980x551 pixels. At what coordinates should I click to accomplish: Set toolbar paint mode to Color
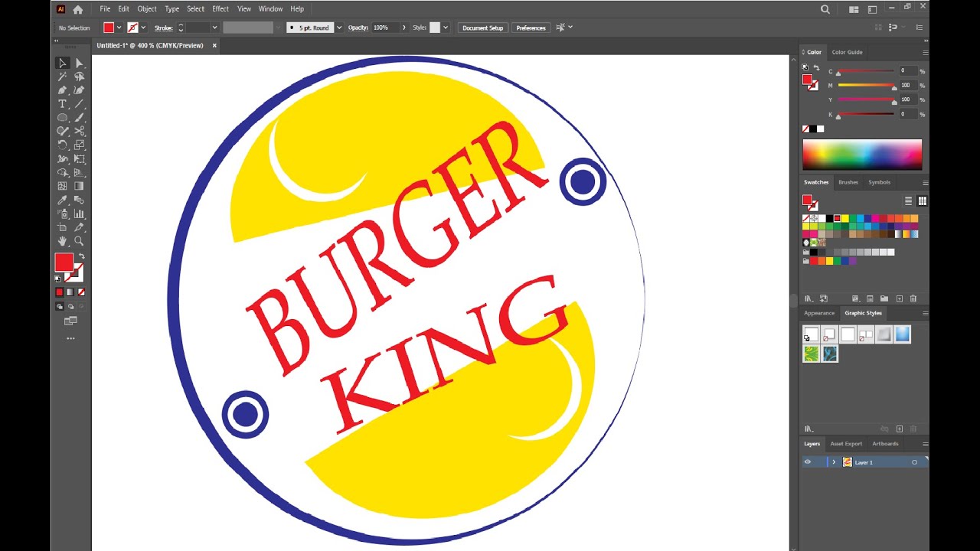(59, 292)
